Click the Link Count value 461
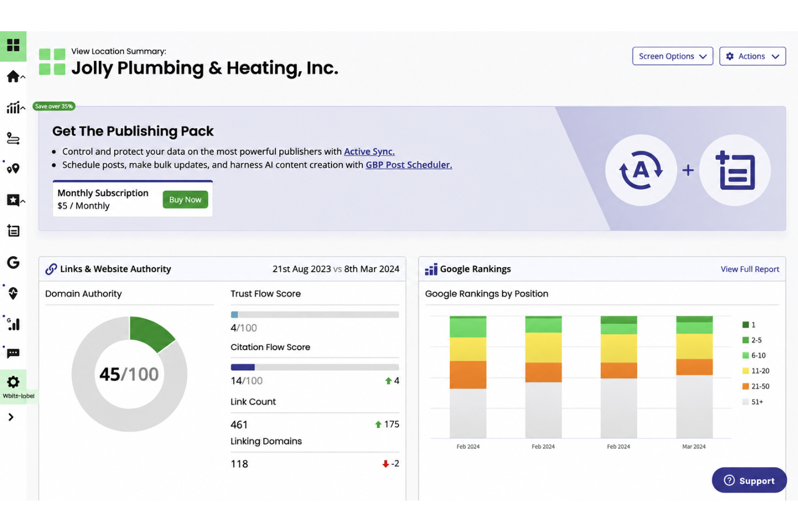 pos(239,425)
